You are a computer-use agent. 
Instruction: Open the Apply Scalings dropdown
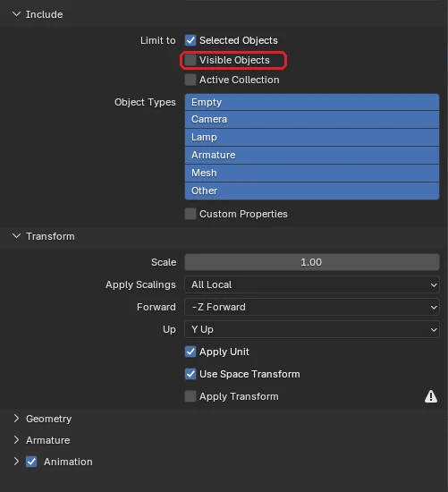tap(312, 284)
